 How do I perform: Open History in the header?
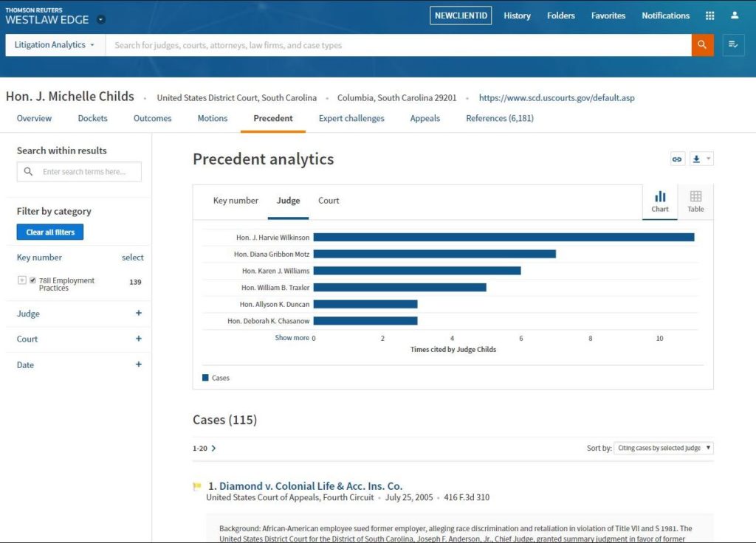click(518, 16)
